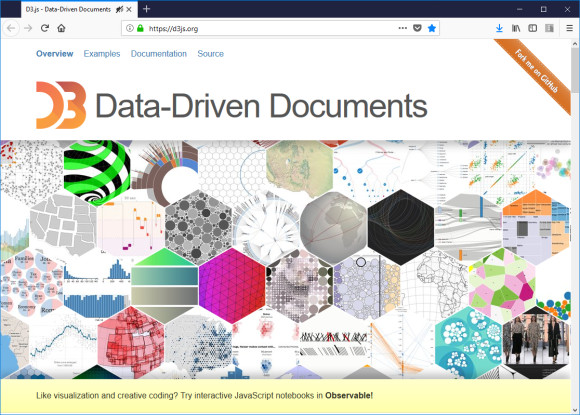This screenshot has width=580, height=415.
Task: Toggle the blue bookmark star
Action: click(x=432, y=28)
